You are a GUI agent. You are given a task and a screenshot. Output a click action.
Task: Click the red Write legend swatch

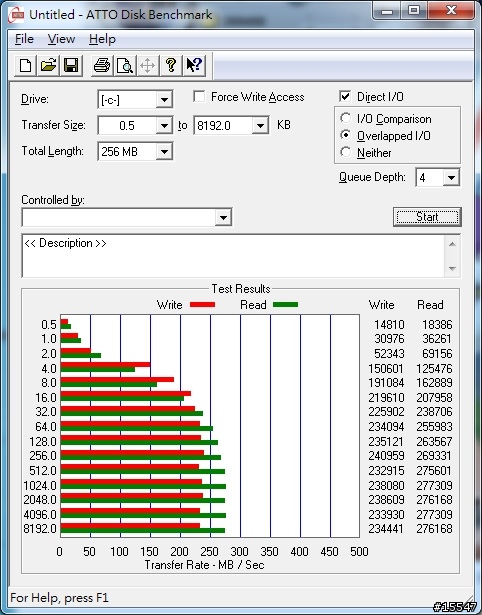(202, 304)
